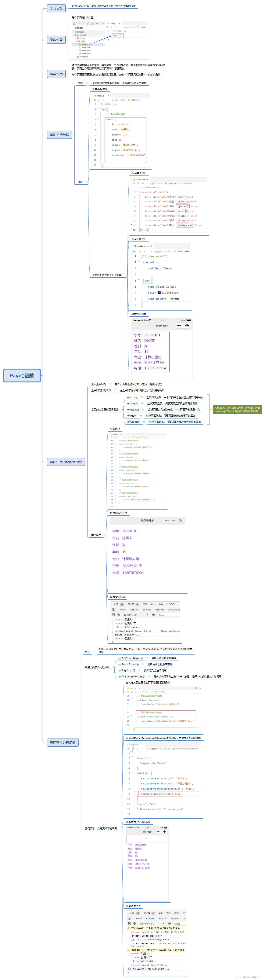
Task: Click the circular target icon in the 运行微信小程序 preview
Action: point(180,520)
